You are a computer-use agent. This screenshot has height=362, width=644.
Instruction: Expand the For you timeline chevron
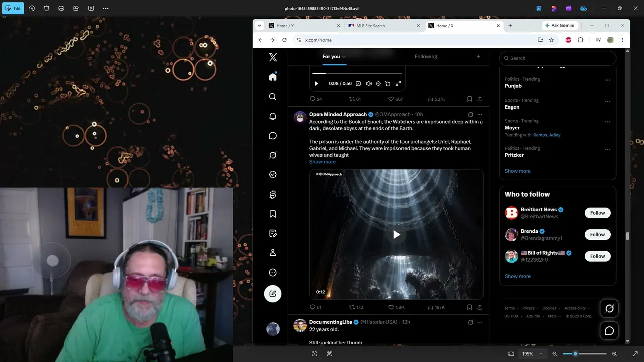[344, 57]
